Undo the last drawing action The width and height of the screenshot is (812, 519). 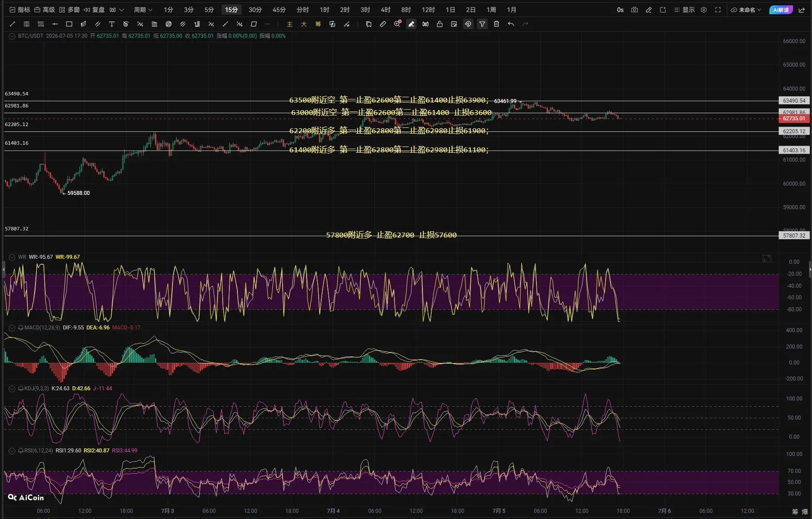coord(511,24)
